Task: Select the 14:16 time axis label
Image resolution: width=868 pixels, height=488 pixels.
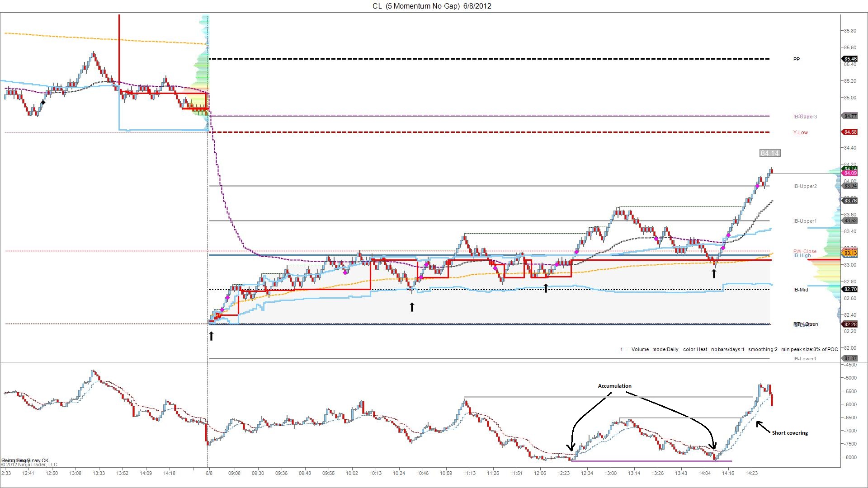Action: [x=728, y=473]
